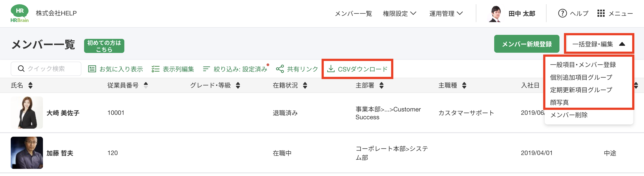Choose メンバー削除 menu entry
Viewport: 644px width, 176px height.
569,115
